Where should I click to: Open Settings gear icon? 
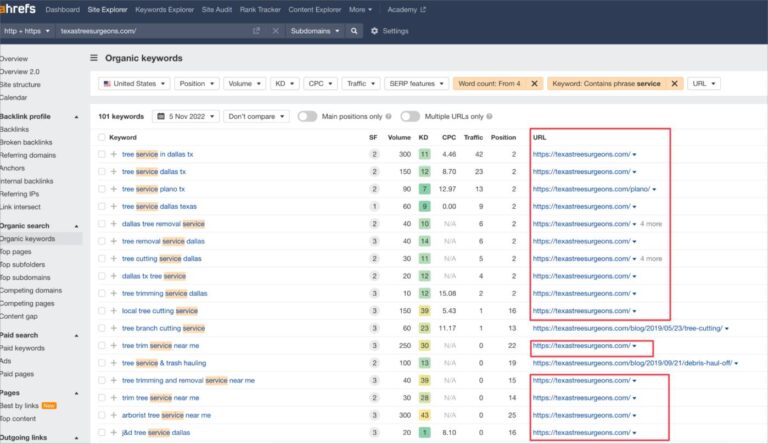pyautogui.click(x=374, y=31)
